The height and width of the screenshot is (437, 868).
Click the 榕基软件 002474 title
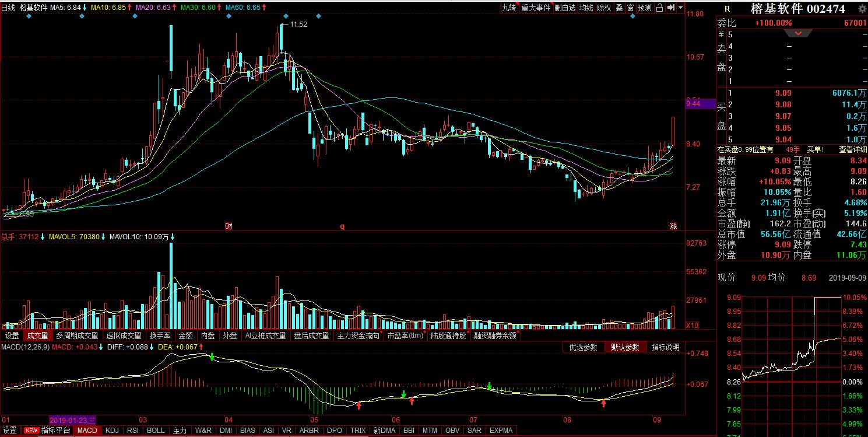797,9
